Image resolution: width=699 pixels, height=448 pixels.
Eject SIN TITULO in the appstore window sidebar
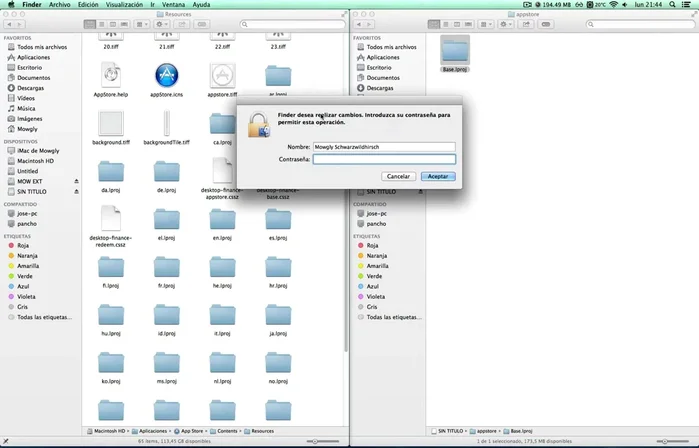coord(420,192)
